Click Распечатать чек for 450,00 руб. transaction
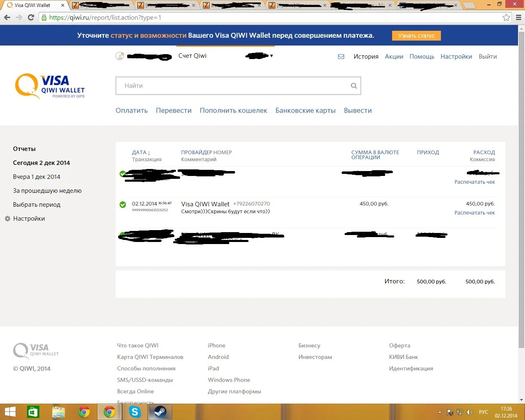525x420 pixels. pos(475,213)
